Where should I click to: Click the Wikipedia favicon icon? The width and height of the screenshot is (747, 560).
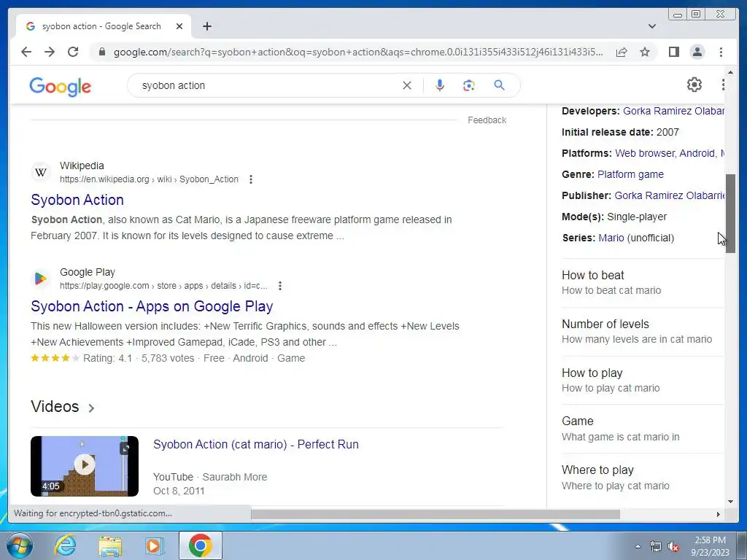(41, 172)
